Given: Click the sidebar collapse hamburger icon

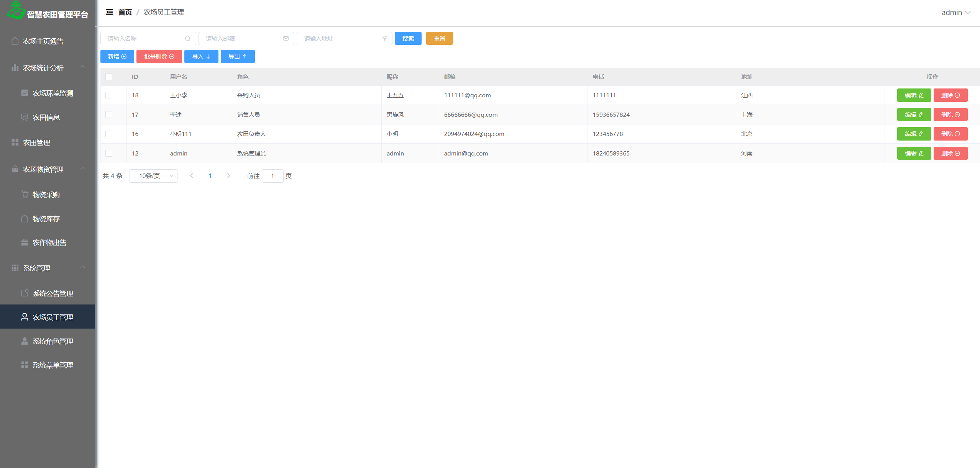Looking at the screenshot, I should tap(109, 12).
